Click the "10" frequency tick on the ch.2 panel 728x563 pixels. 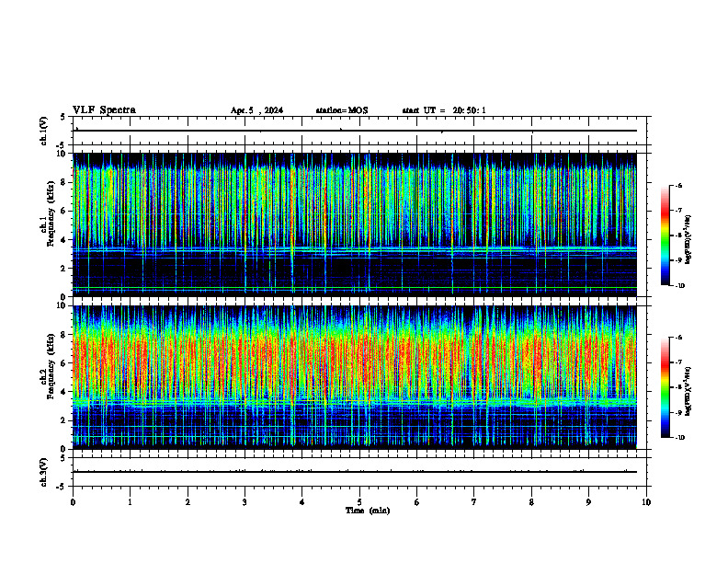[62, 305]
